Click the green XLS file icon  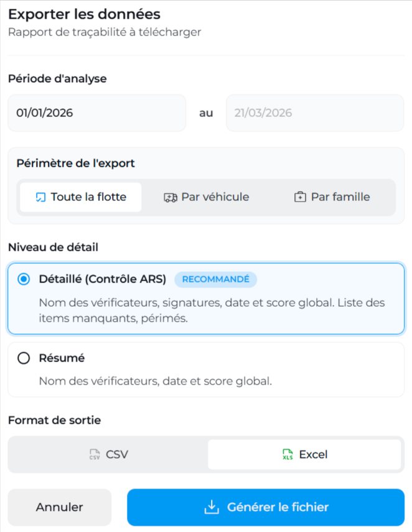tap(288, 454)
